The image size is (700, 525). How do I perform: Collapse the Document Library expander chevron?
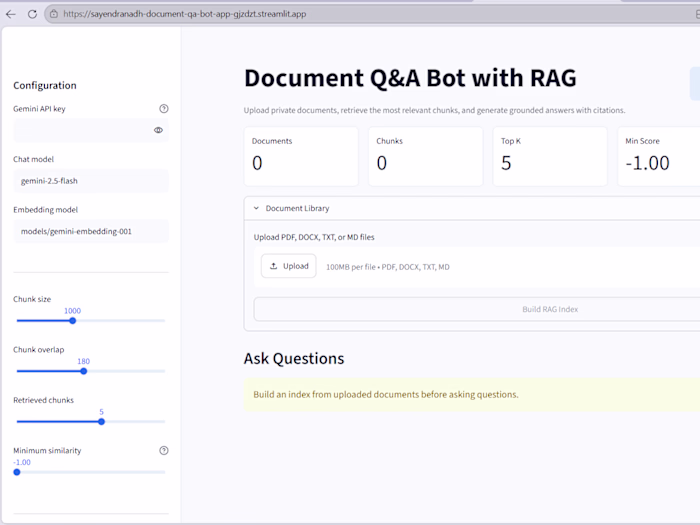256,208
